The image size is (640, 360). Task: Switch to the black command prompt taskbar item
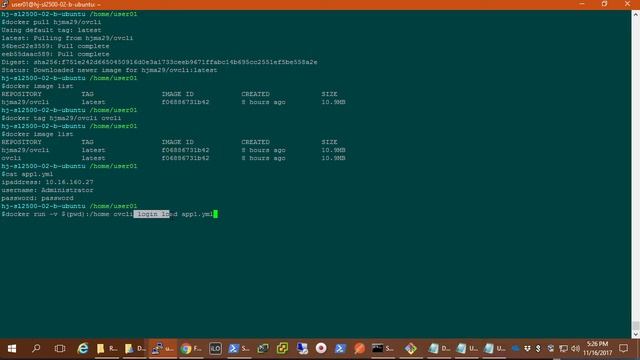click(x=383, y=348)
